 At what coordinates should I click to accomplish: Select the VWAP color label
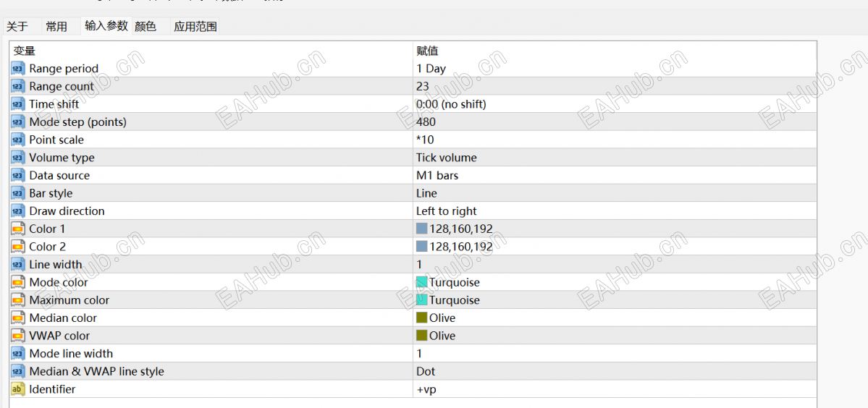[59, 336]
